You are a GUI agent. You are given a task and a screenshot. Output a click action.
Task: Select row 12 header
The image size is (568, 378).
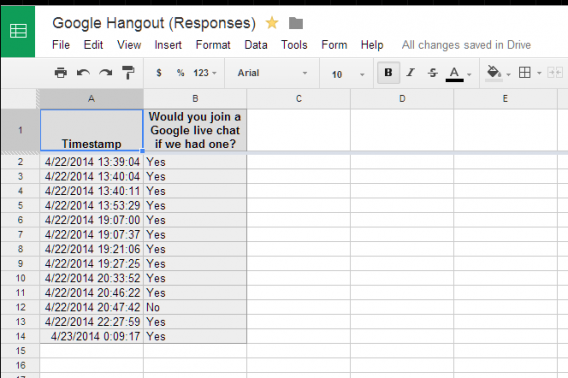tap(20, 307)
